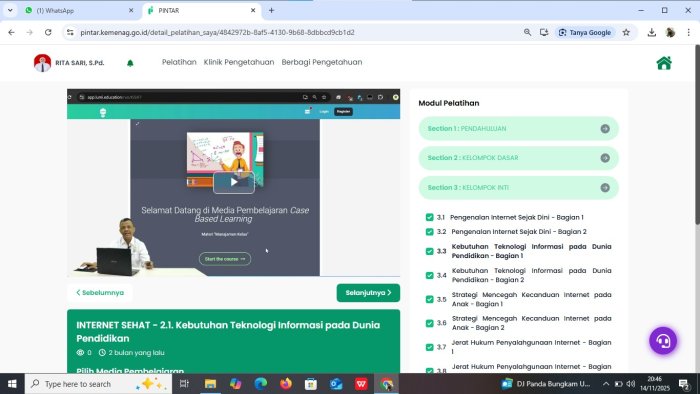The height and width of the screenshot is (394, 700).
Task: Toggle checkbox 3.4 Kebutuhan Teknologi Bagian 2
Action: tap(429, 275)
